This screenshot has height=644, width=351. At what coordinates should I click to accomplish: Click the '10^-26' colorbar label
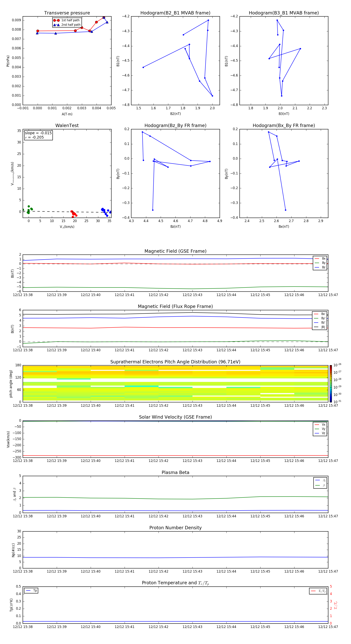[x=337, y=365]
